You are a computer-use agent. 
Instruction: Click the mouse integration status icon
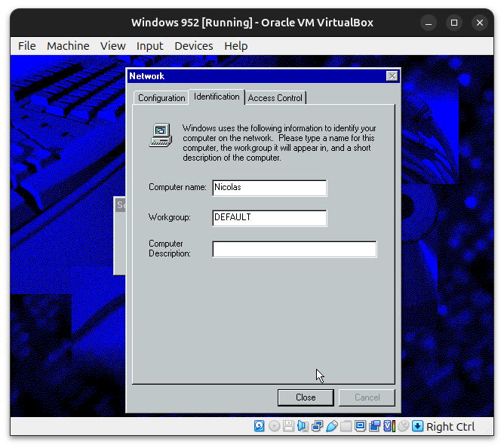pyautogui.click(x=403, y=426)
